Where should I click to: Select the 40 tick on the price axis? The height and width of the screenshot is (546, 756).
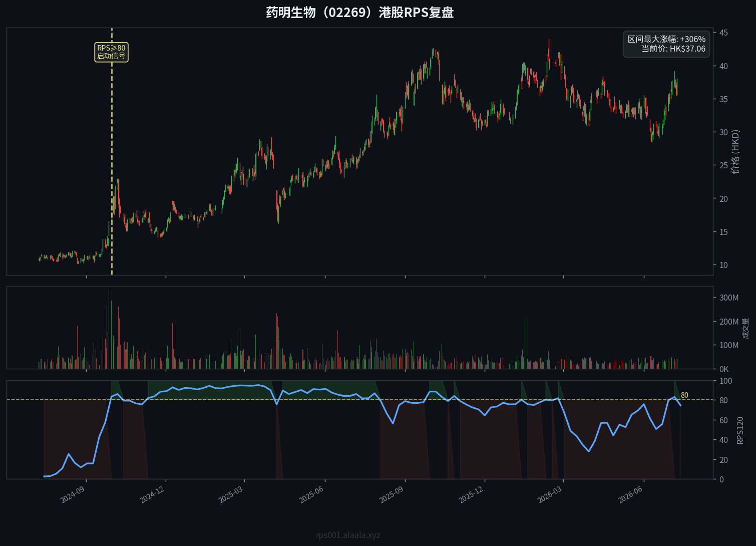[723, 66]
